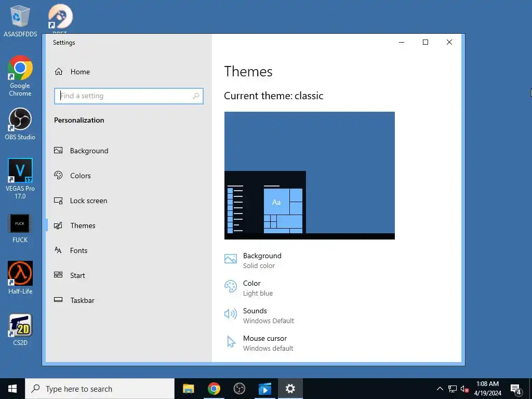532x399 pixels.
Task: Open the notification center with 4 alerts
Action: click(516, 389)
